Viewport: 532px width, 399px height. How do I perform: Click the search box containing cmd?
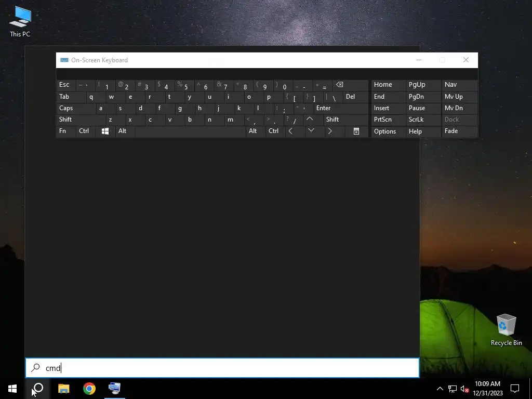pos(222,368)
